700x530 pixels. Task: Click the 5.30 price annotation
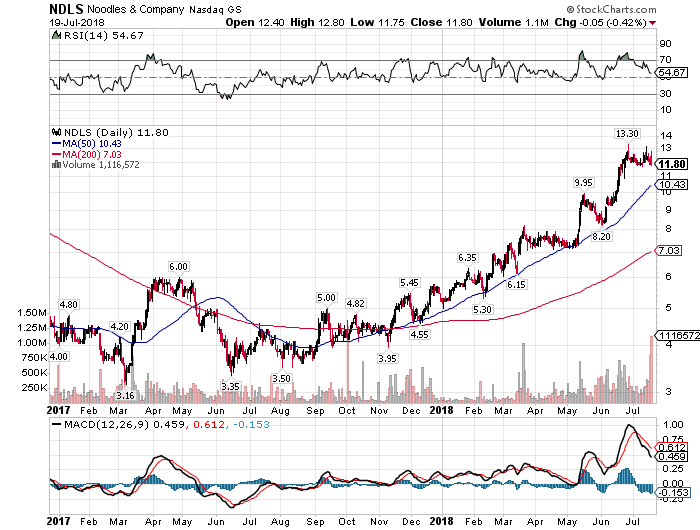point(482,309)
